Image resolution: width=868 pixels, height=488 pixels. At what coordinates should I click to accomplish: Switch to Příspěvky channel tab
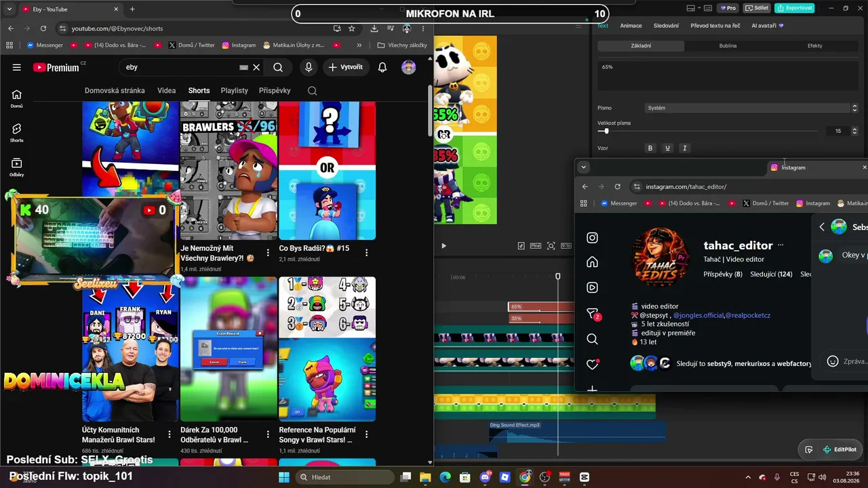tap(275, 91)
